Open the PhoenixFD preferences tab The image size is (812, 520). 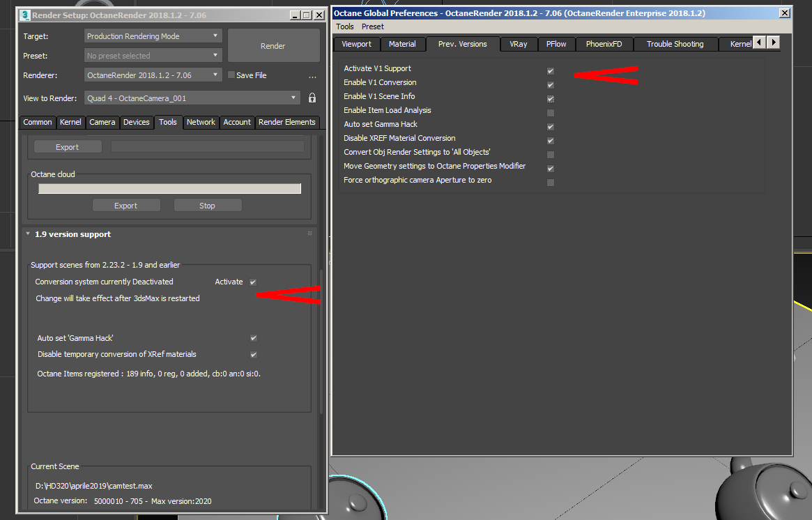pyautogui.click(x=604, y=44)
